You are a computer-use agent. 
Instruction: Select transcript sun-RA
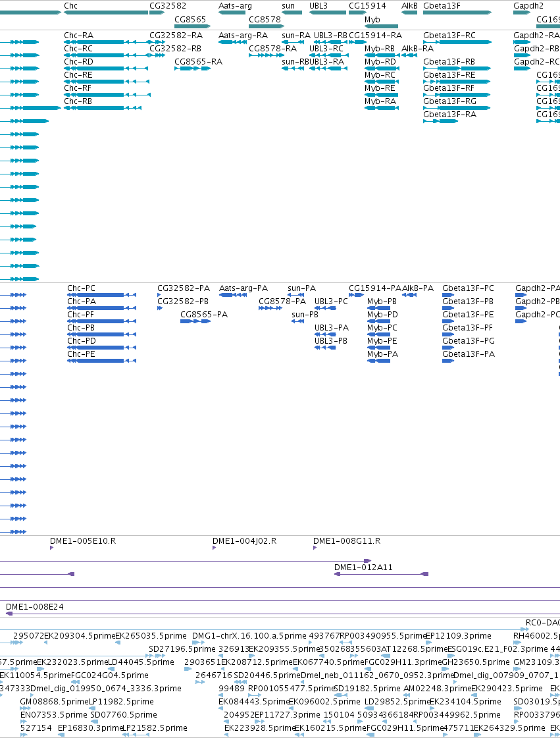coord(296,36)
